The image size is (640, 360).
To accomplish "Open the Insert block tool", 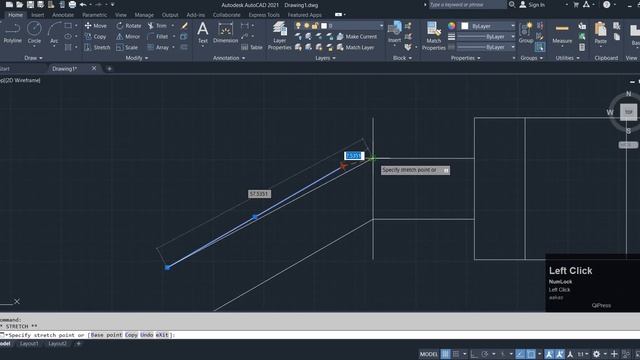I will (394, 33).
